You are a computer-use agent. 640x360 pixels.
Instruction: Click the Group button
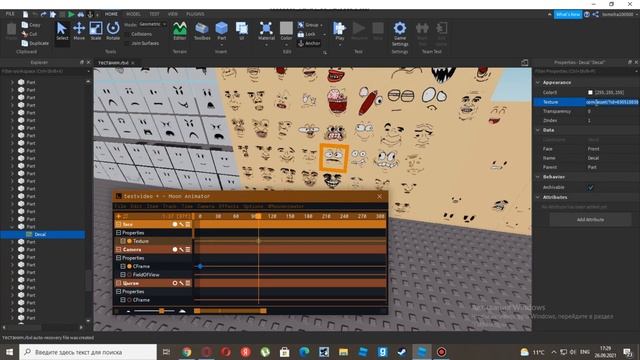[x=310, y=25]
